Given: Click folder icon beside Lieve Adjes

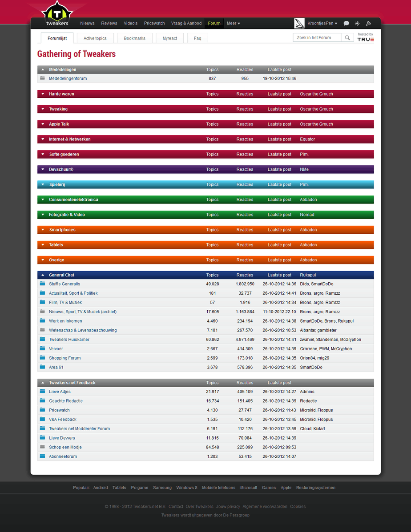Looking at the screenshot, I should tap(42, 391).
